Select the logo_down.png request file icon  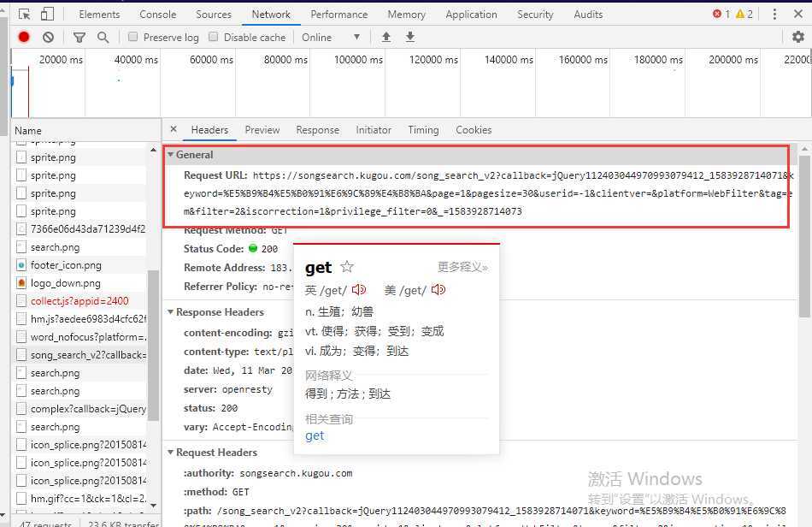coord(21,283)
